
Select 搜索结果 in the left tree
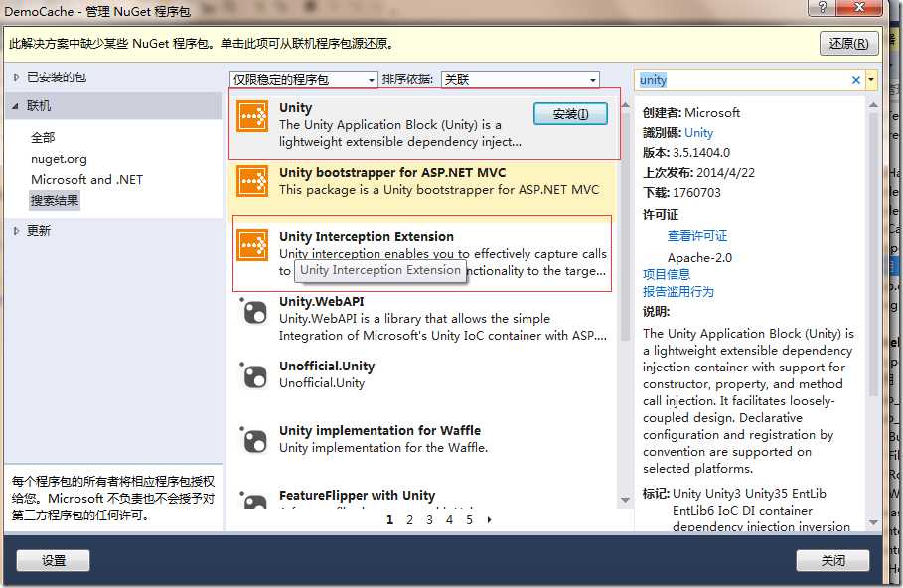point(55,200)
